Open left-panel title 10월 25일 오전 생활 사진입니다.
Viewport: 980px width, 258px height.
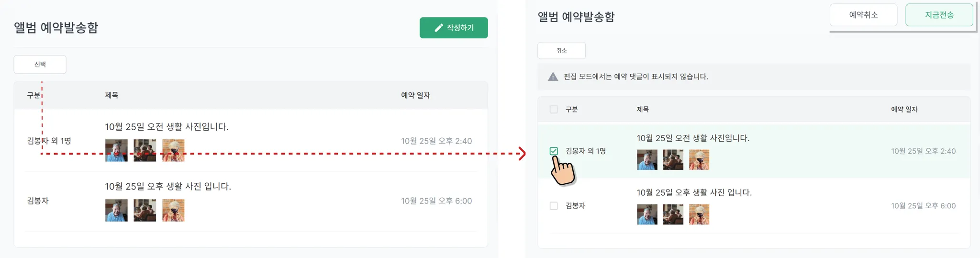click(x=167, y=126)
